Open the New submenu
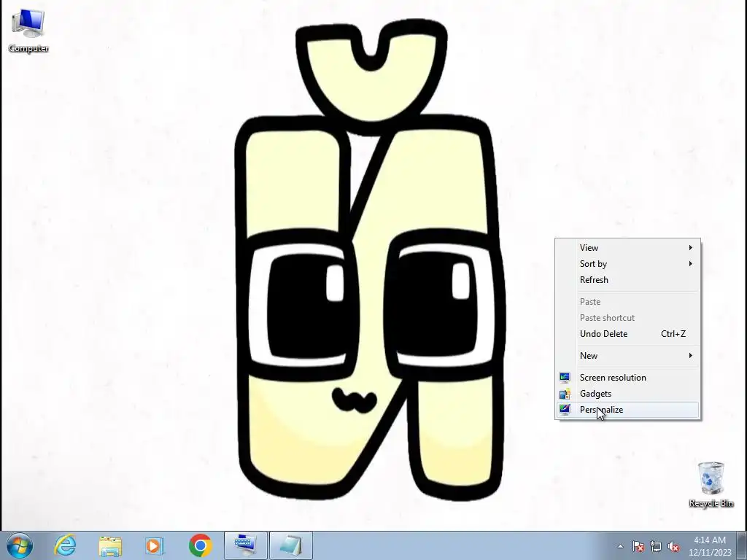 (628, 356)
